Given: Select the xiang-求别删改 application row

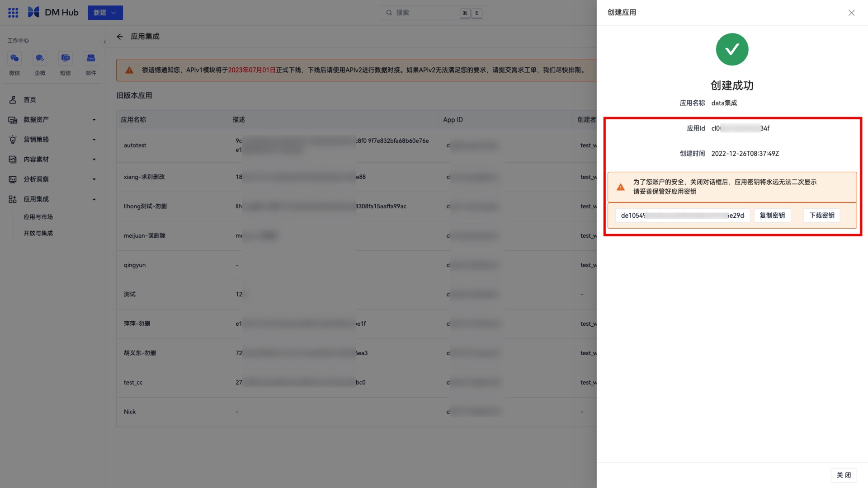Looking at the screenshot, I should click(x=356, y=177).
